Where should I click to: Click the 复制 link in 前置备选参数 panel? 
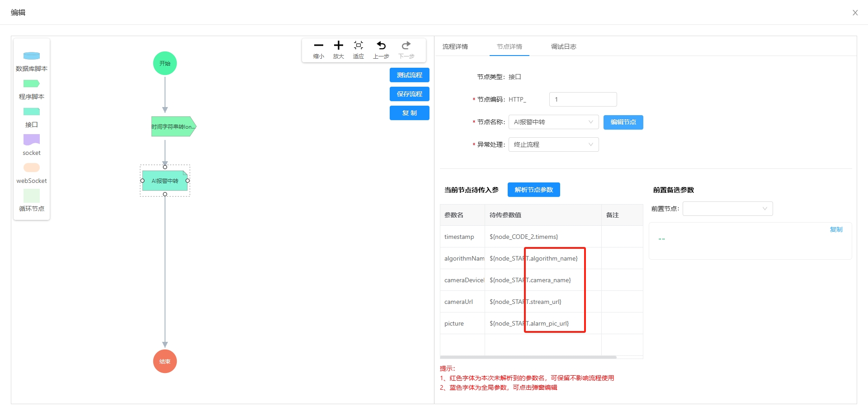836,229
